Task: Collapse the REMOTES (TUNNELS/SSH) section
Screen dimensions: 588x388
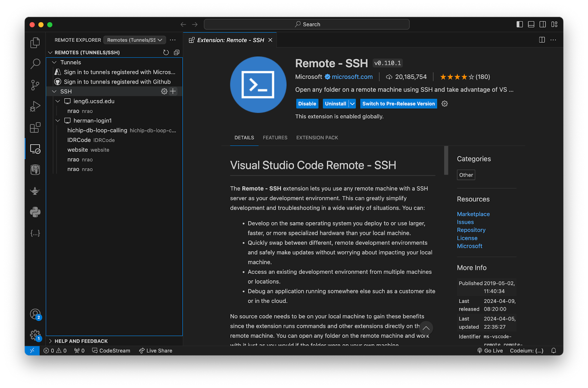Action: pos(50,53)
